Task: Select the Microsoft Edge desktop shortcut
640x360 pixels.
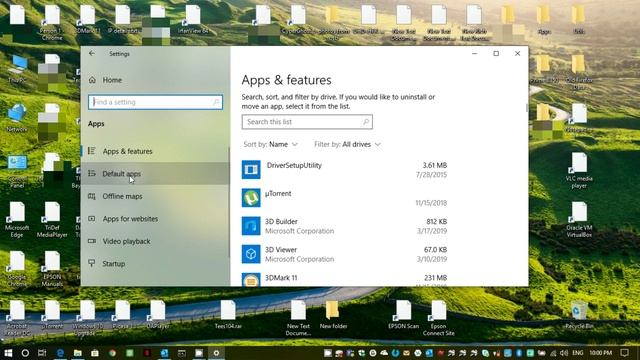Action: point(17,220)
